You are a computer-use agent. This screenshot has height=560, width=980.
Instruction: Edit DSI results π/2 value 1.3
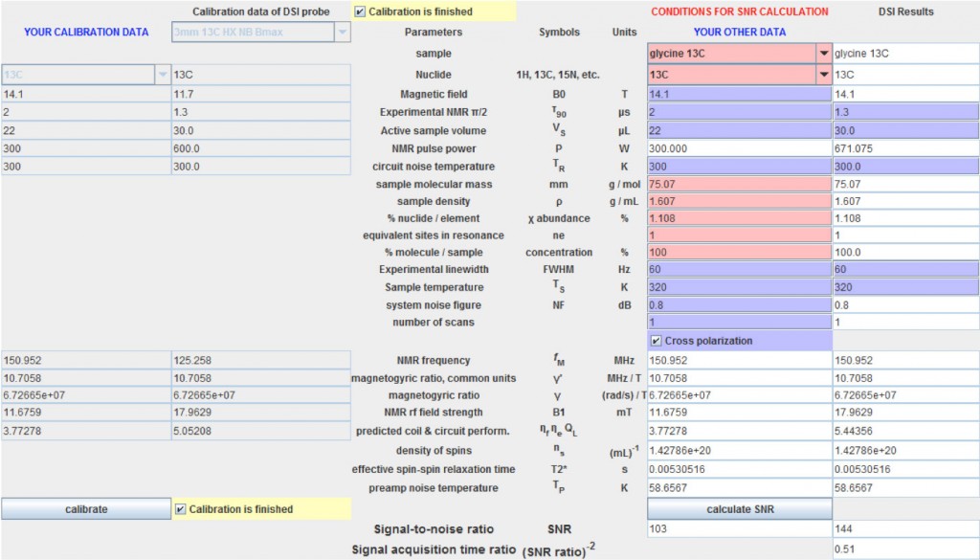905,112
